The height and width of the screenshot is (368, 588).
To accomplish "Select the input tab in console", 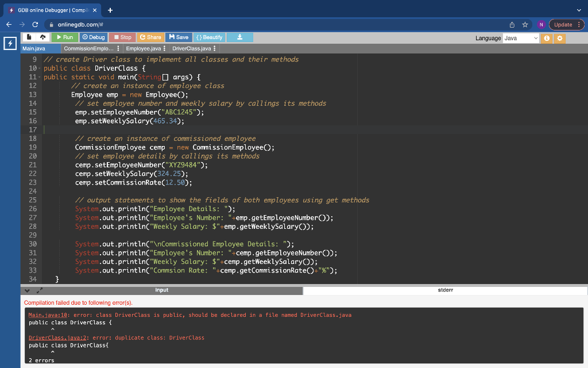I will click(161, 290).
